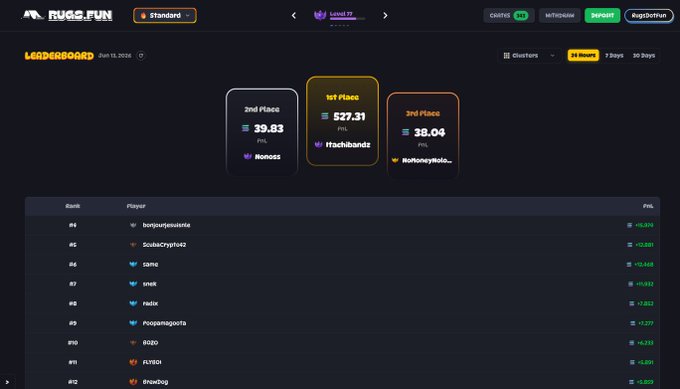This screenshot has width=680, height=389.
Task: Click the badge icon next to ScubaCrypto42
Action: coord(133,245)
